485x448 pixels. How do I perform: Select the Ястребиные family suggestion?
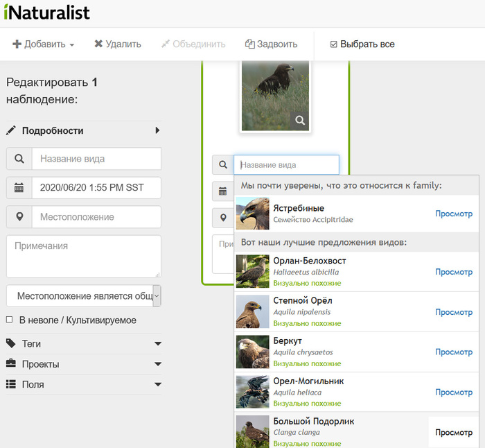[x=356, y=214]
